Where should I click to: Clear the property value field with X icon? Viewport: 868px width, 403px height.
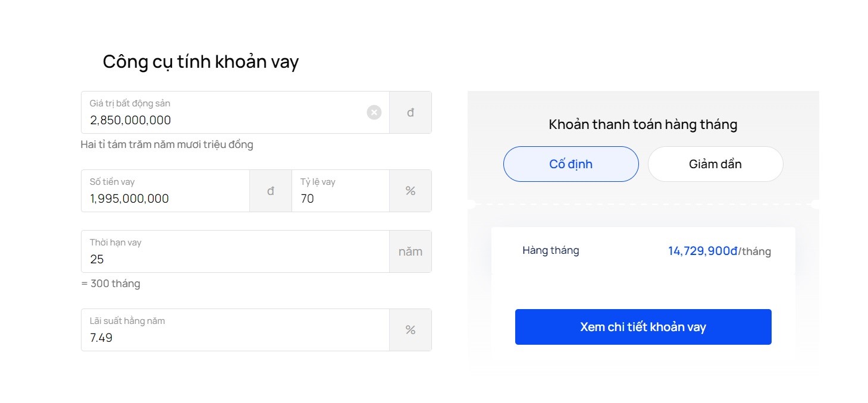point(374,112)
